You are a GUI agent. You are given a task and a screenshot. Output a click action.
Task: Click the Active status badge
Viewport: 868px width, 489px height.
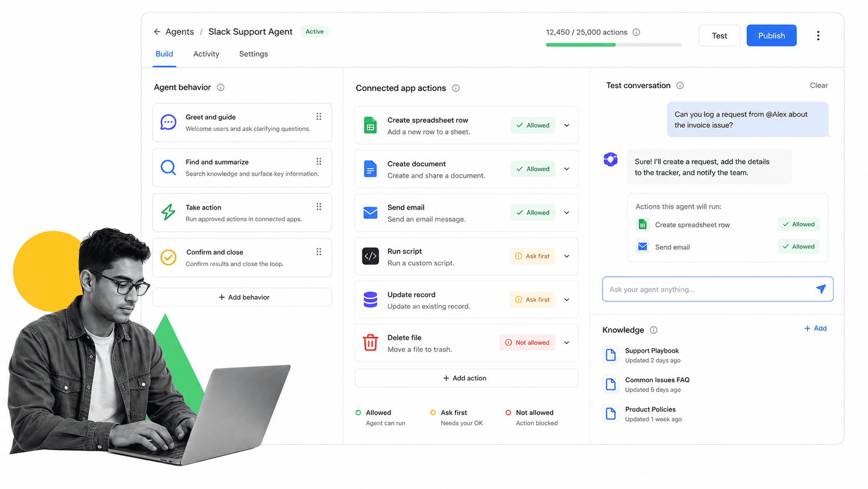click(315, 32)
